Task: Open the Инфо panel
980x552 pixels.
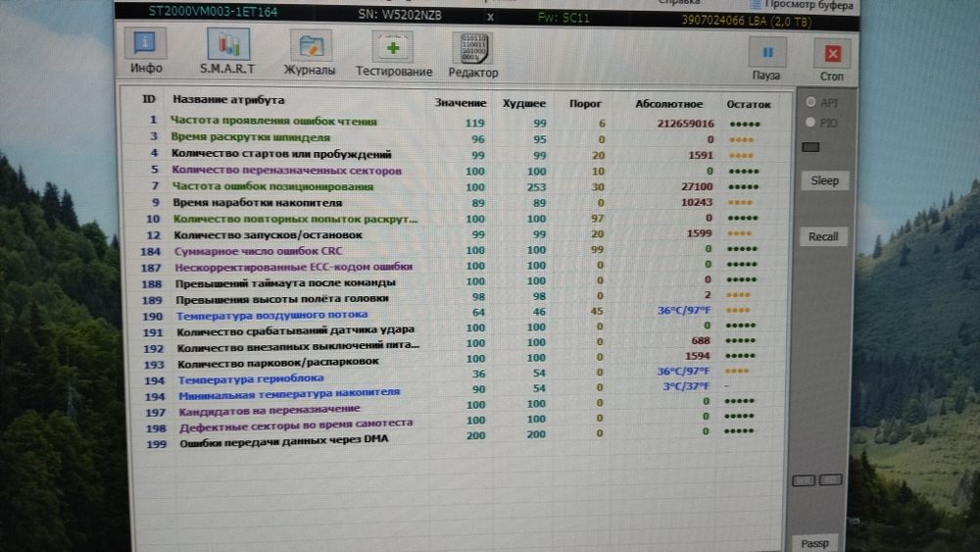Action: (x=146, y=51)
